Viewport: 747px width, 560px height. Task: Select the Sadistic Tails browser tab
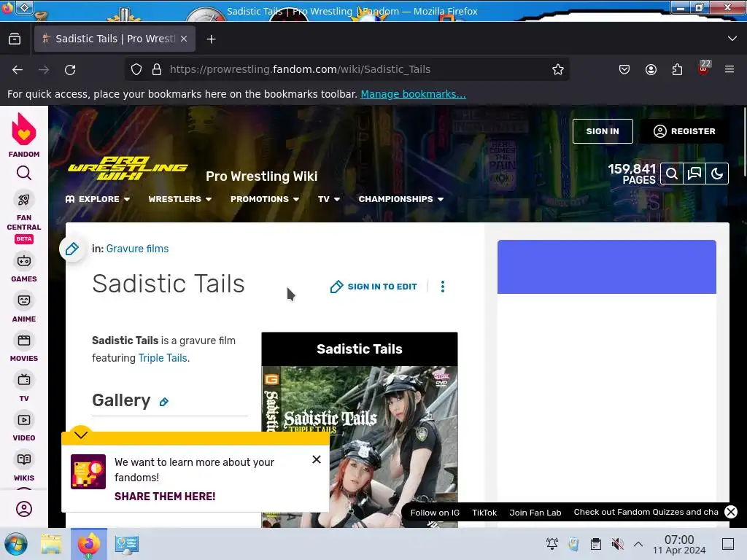click(115, 39)
